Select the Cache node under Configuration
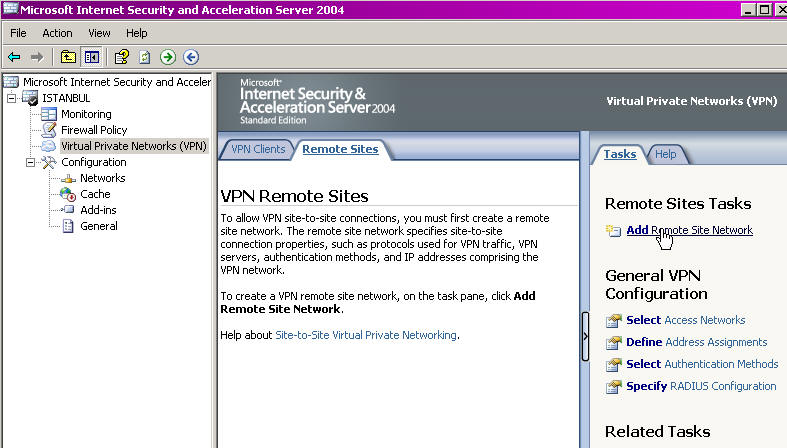The width and height of the screenshot is (787, 448). coord(95,194)
